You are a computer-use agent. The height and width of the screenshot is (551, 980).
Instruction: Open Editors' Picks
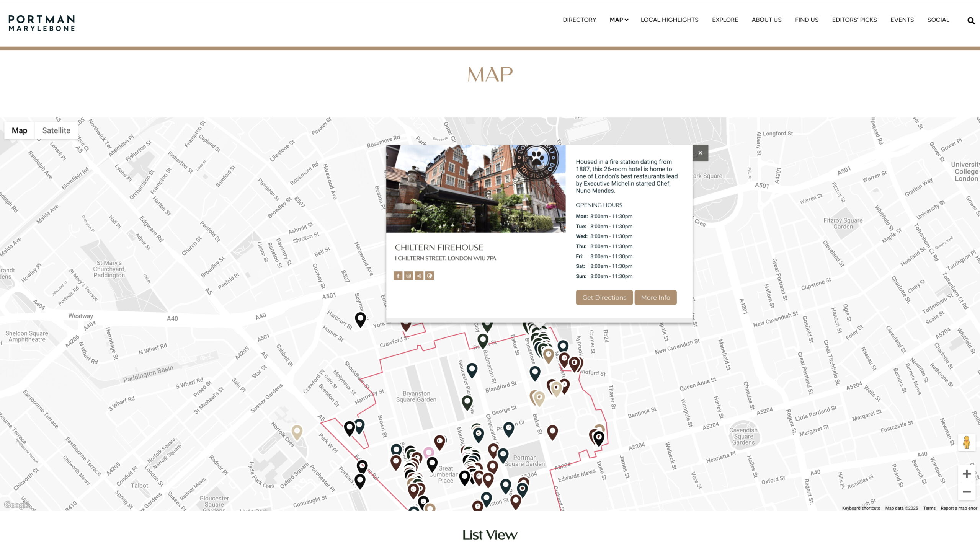854,20
